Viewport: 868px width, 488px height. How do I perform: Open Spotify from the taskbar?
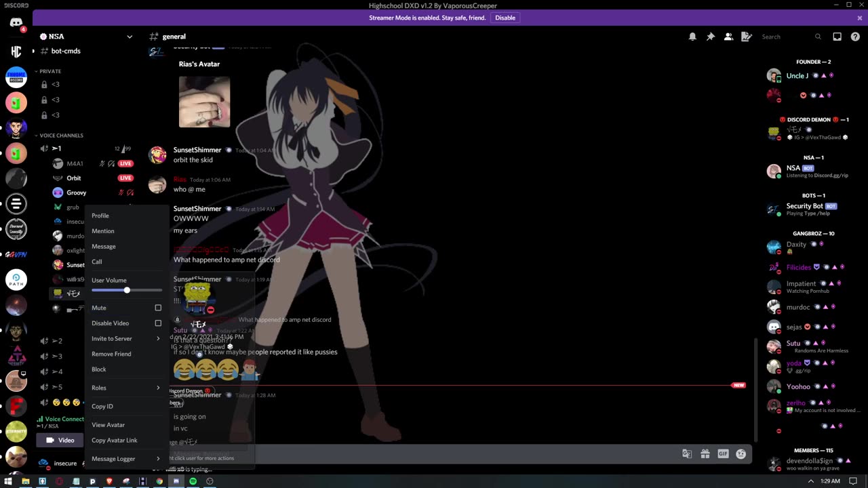pos(193,481)
